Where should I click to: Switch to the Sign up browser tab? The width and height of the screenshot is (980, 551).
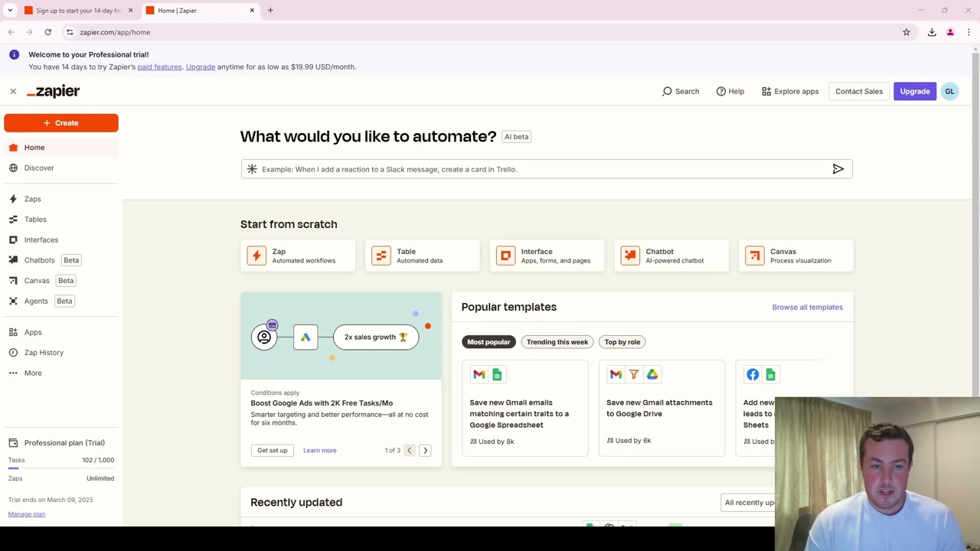click(x=77, y=11)
